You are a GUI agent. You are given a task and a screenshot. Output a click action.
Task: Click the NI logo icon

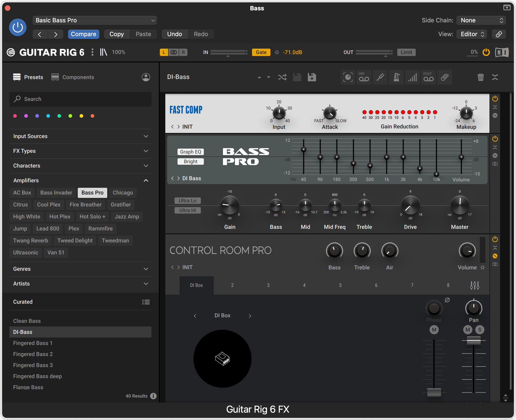pos(502,52)
